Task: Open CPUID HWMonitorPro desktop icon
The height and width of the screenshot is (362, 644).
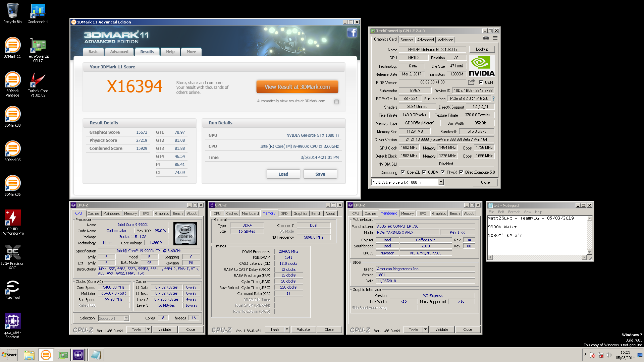Action: 12,222
